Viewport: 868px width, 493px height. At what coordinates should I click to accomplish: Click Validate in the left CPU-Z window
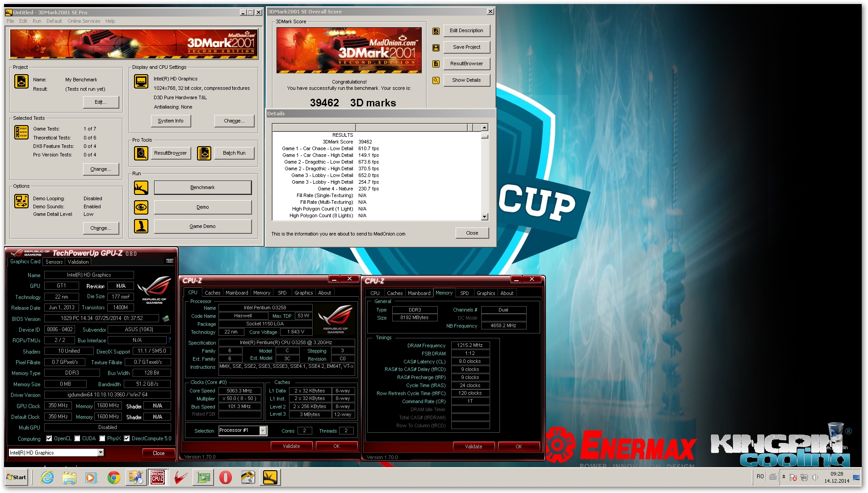(291, 446)
